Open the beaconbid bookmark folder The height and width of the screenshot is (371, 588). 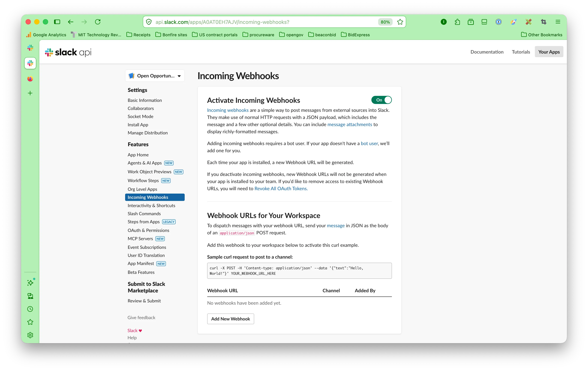click(322, 35)
